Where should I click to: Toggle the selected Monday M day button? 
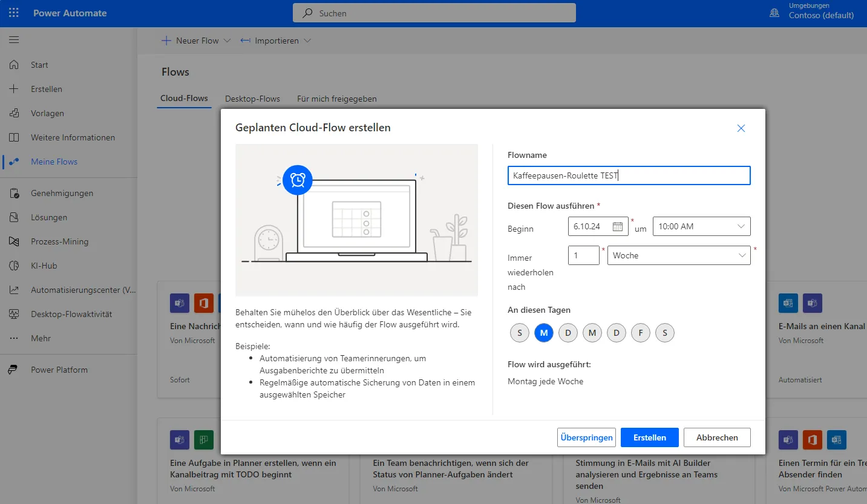coord(544,333)
